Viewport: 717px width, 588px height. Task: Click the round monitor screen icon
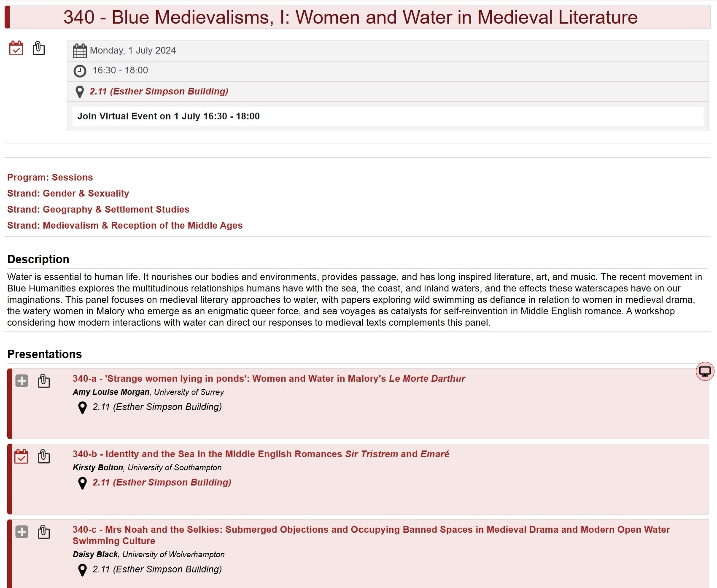point(705,372)
